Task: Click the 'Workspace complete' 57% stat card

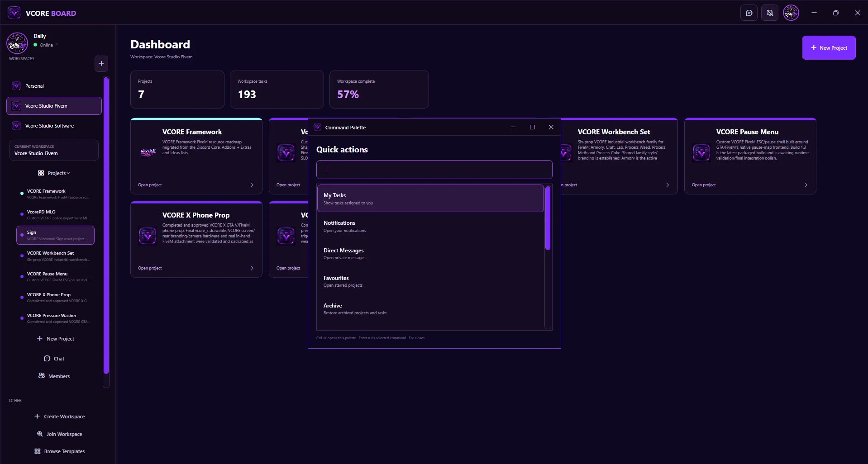Action: [379, 90]
